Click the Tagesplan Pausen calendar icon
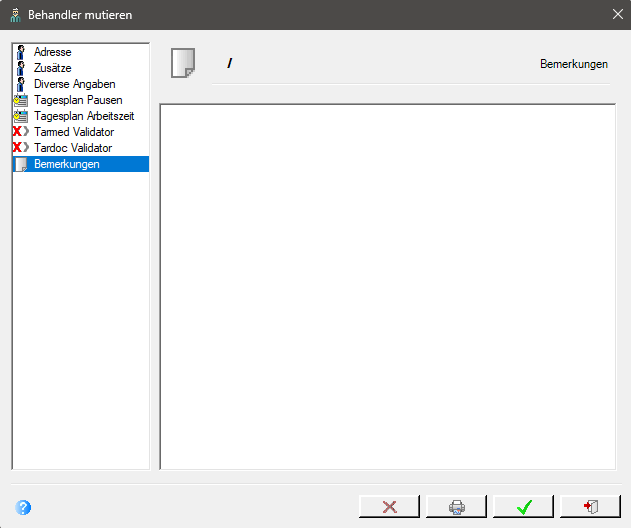Screen dimensions: 631x528 click(21, 100)
